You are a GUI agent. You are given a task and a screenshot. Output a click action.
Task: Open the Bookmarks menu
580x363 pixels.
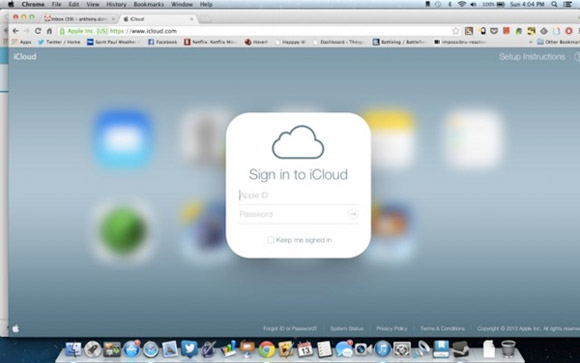[x=148, y=4]
